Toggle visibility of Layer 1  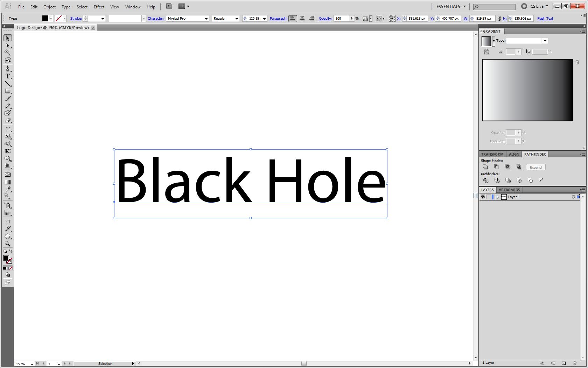click(x=483, y=197)
